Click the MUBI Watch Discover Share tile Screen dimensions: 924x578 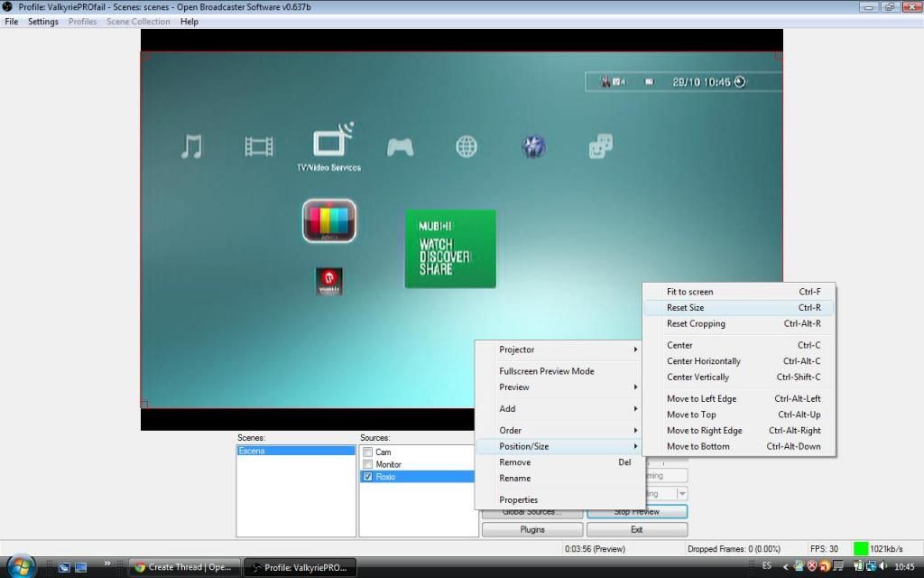(x=450, y=249)
